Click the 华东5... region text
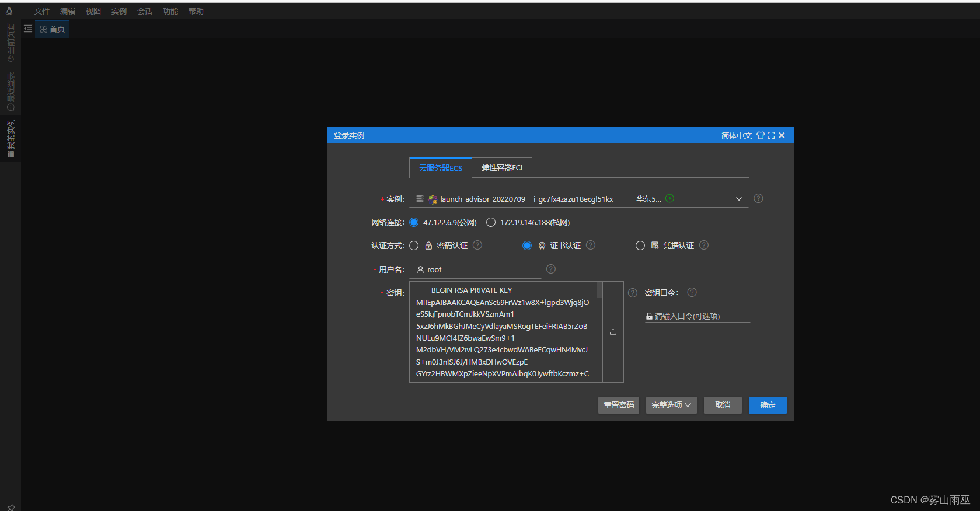This screenshot has width=980, height=511. point(648,199)
